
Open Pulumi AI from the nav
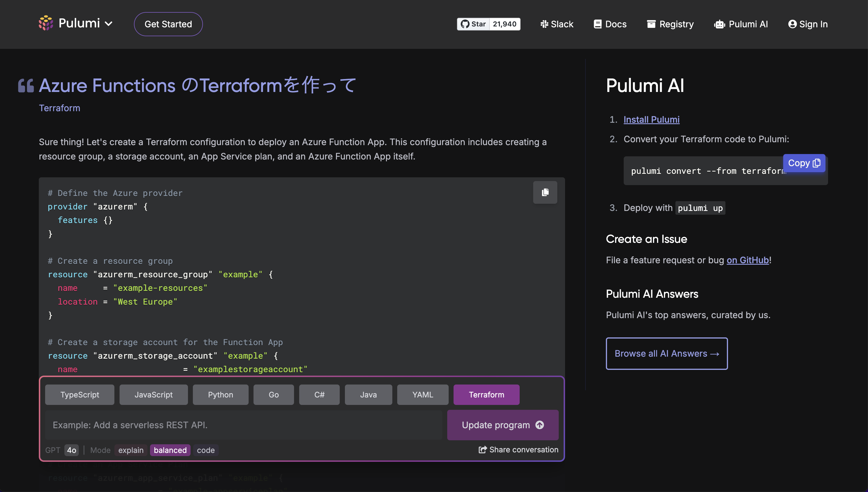click(741, 24)
